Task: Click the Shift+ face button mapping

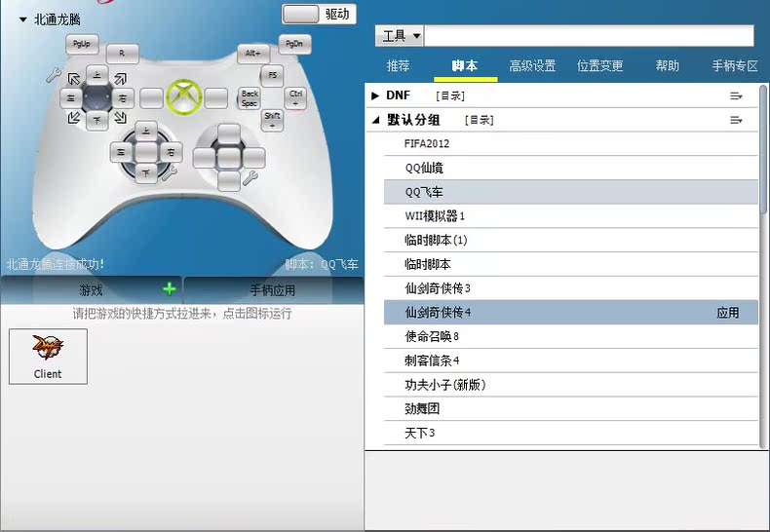Action: point(272,120)
